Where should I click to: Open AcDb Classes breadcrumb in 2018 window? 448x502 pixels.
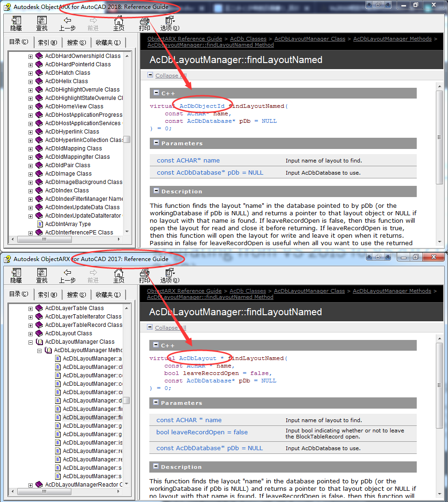248,39
